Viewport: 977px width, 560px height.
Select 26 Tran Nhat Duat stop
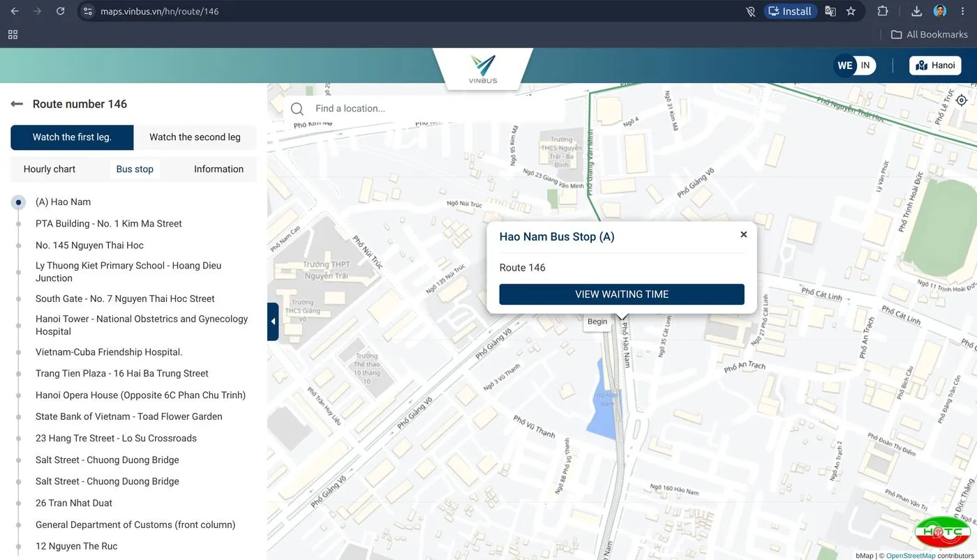tap(74, 504)
